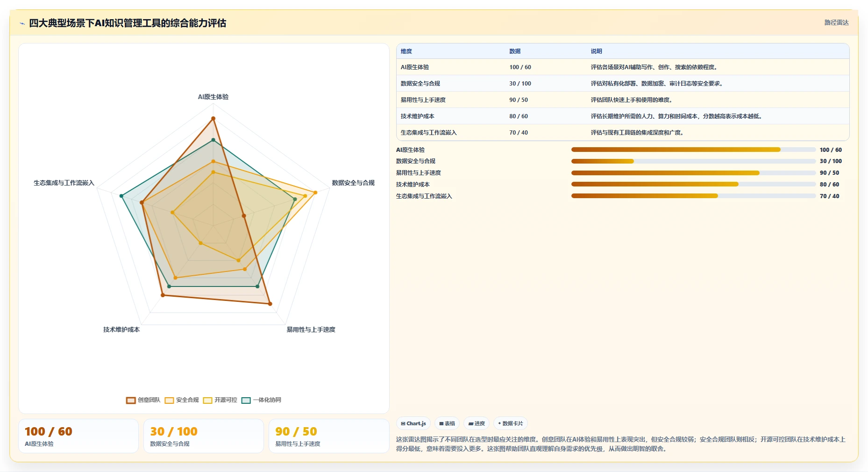Select the AI原生体验 table row name
868x472 pixels.
[x=415, y=67]
